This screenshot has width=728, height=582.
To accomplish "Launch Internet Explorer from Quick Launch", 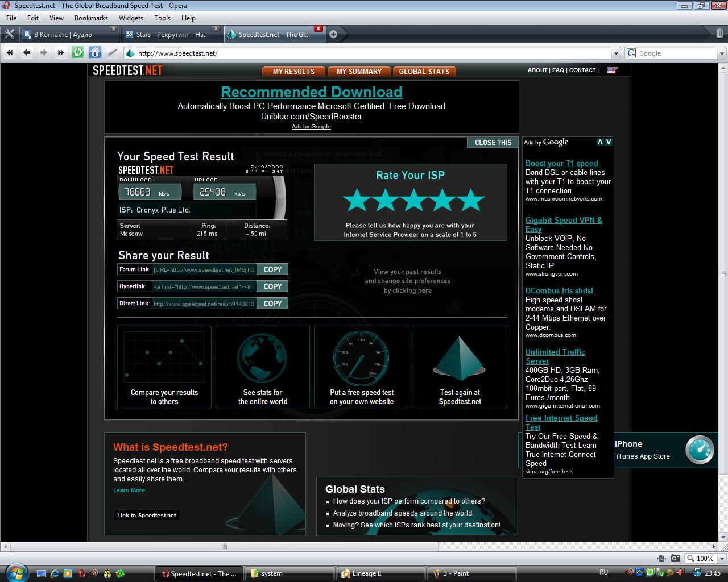I will click(x=55, y=573).
